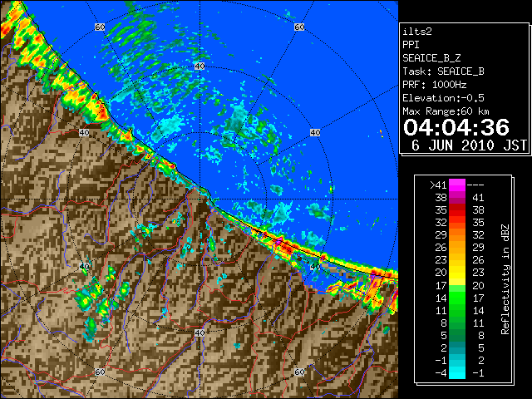Pick the red 35–38 dBZ legend swatch
532x399 pixels.
[457, 210]
